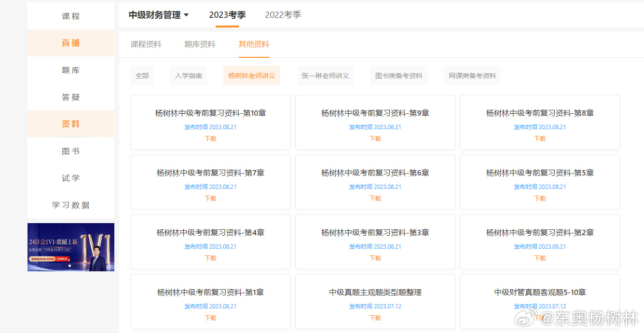Select the 张一琳老师讲义 filter

pyautogui.click(x=326, y=75)
